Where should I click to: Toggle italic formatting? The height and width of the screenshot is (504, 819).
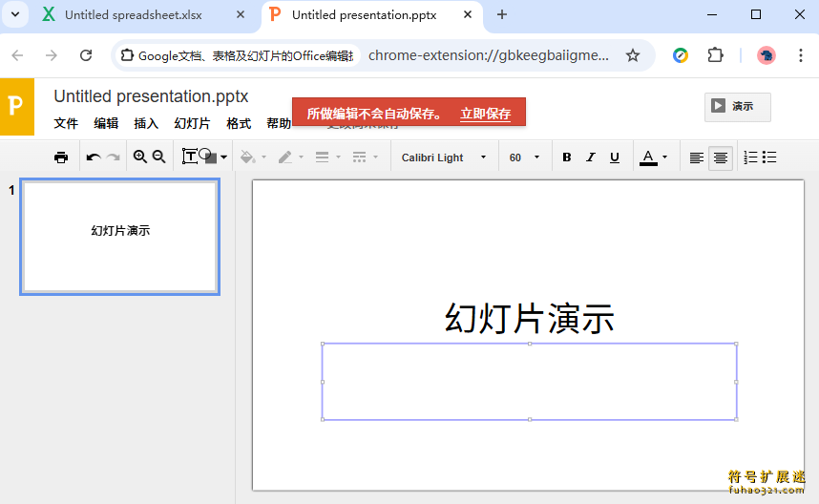point(590,157)
